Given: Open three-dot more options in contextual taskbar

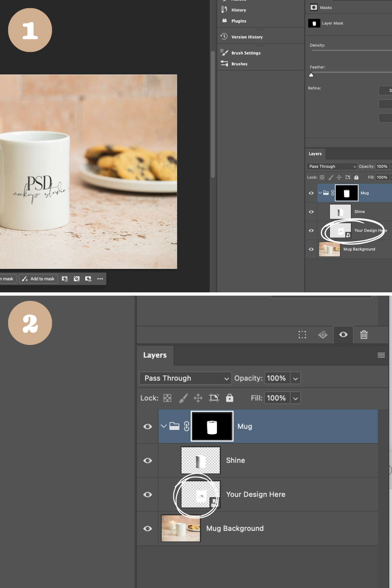Looking at the screenshot, I should tap(100, 279).
